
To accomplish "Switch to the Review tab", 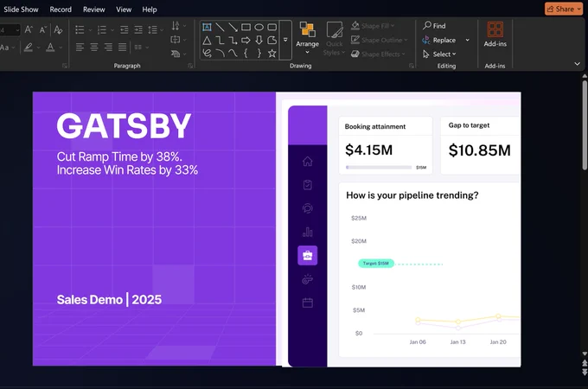I will pos(93,10).
